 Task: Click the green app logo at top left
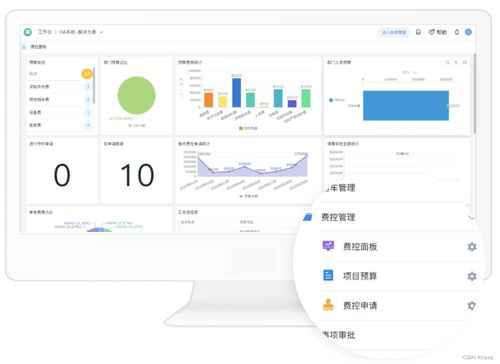coord(28,32)
